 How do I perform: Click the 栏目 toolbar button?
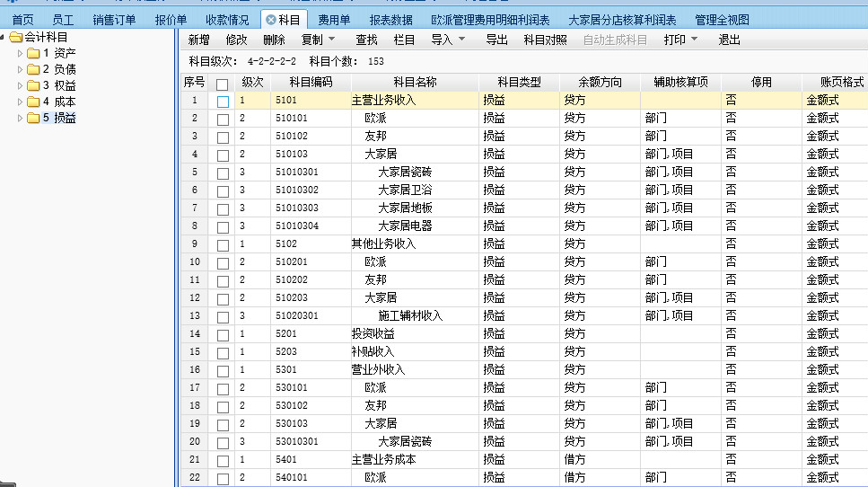[404, 40]
